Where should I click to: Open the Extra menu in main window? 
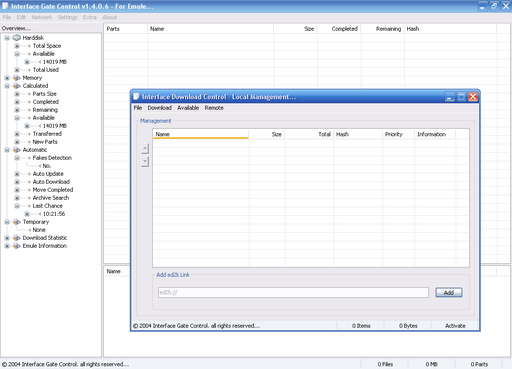(90, 17)
